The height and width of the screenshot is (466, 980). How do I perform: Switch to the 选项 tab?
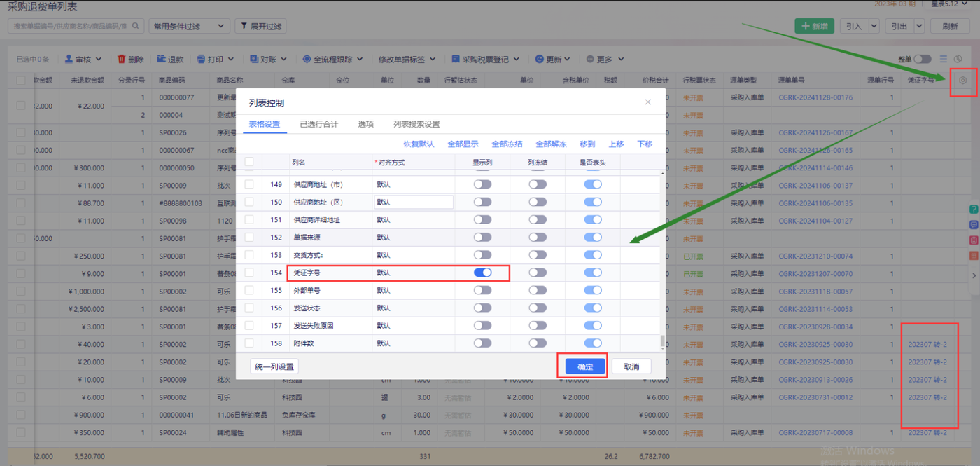(365, 124)
